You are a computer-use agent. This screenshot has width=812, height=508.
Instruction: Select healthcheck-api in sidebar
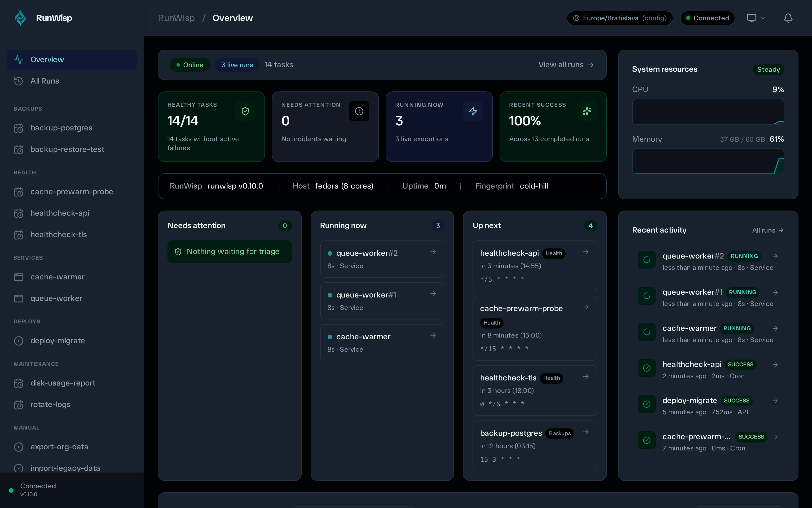pos(72,213)
